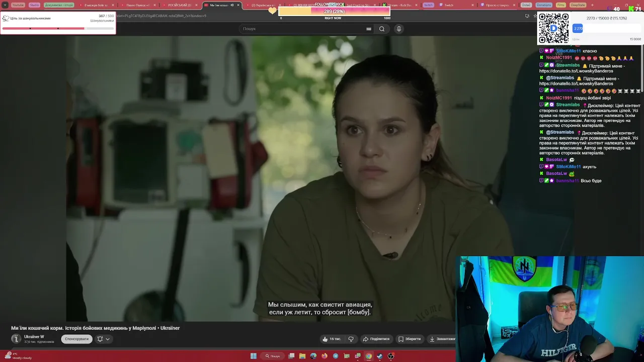The height and width of the screenshot is (362, 644).
Task: Open the weather widget showing Mostly cloudy
Action: [x=18, y=355]
